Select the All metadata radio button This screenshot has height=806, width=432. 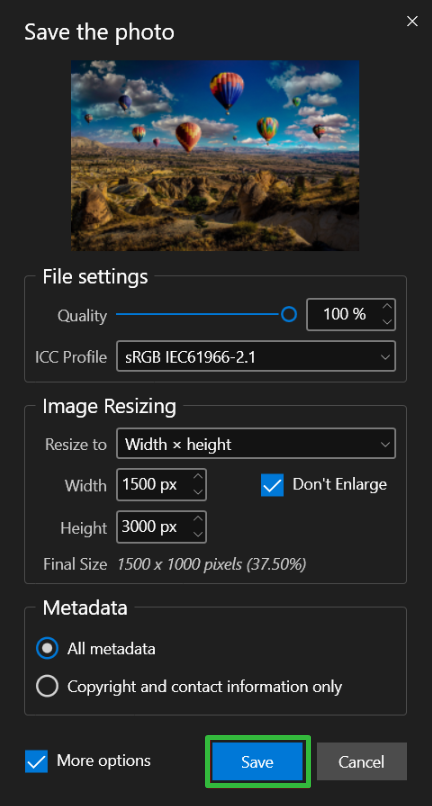coord(47,649)
